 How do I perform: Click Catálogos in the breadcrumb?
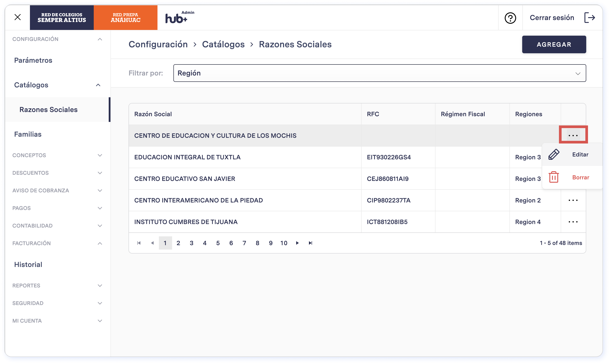click(x=223, y=44)
